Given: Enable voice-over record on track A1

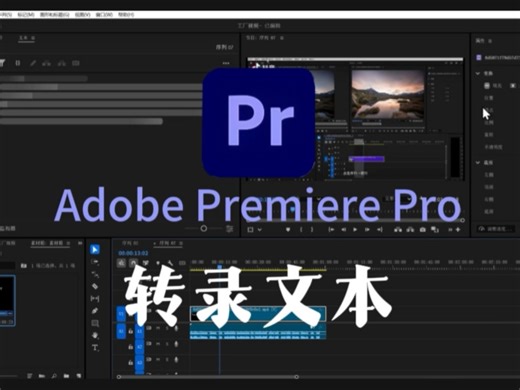Looking at the screenshot, I should click(x=176, y=329).
